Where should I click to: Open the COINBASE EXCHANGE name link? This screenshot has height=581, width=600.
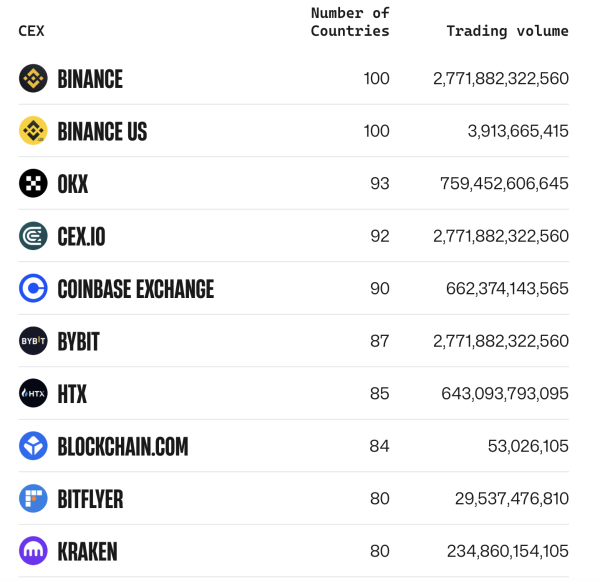(135, 289)
